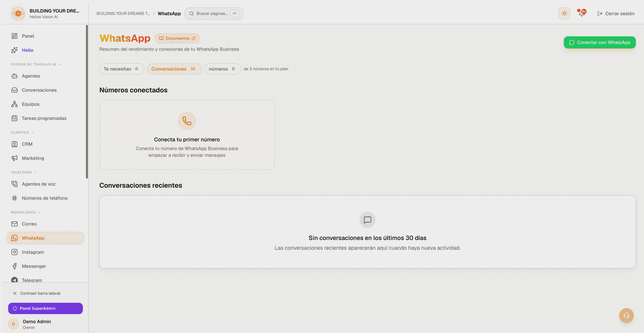Click the CRM contact icon
This screenshot has width=644, height=333.
coord(14,144)
